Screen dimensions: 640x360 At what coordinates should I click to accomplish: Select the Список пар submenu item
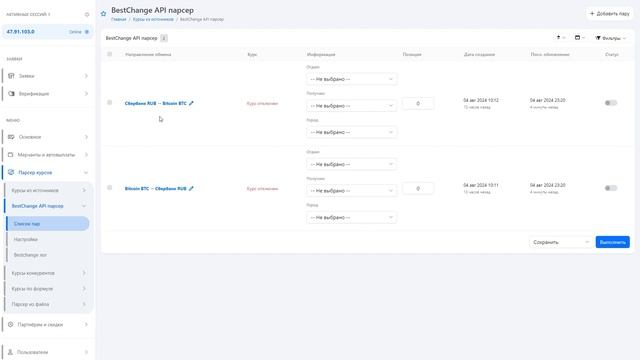(48, 224)
